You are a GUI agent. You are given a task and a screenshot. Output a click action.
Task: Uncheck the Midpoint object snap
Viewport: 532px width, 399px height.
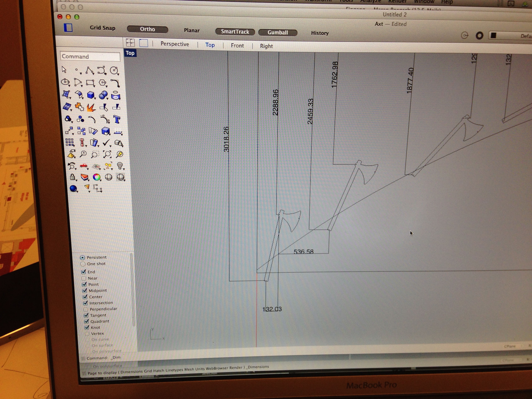coord(85,291)
